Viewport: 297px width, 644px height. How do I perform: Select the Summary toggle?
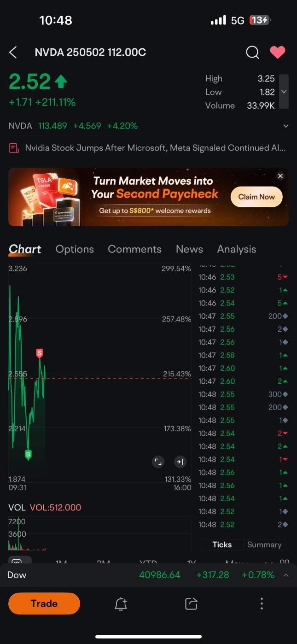tap(264, 544)
